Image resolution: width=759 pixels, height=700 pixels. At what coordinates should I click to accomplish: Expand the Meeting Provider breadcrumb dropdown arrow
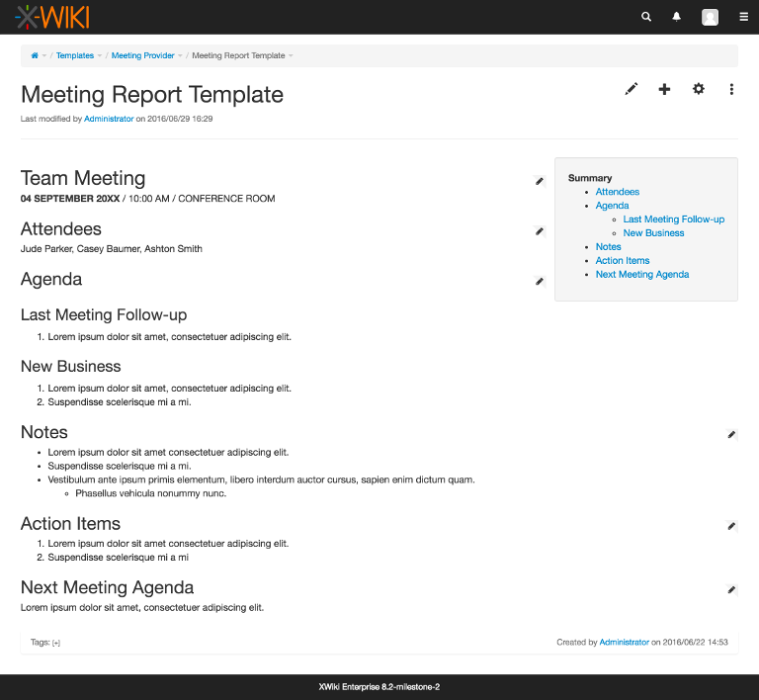click(181, 56)
